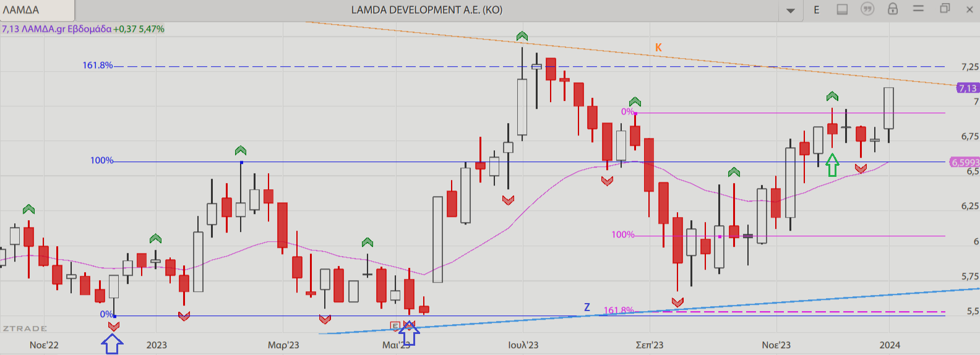Click red chevron under blue 0% line start
Viewport: 980px width, 355px height.
click(x=114, y=326)
